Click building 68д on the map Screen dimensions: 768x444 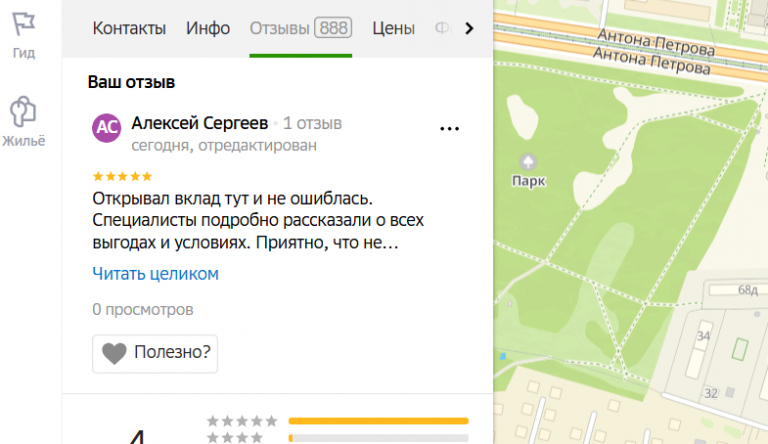click(747, 290)
